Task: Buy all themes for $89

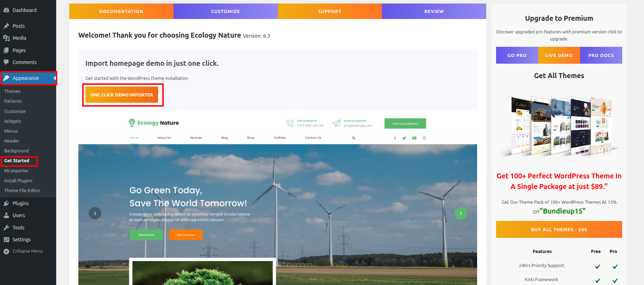Action: pyautogui.click(x=559, y=229)
